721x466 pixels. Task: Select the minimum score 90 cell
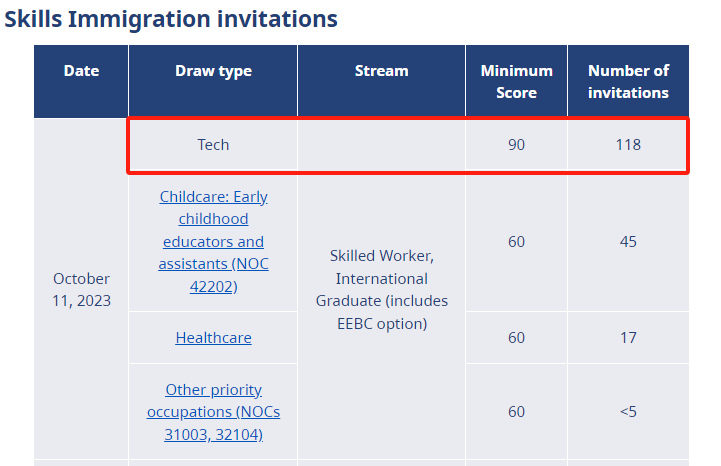pyautogui.click(x=516, y=145)
